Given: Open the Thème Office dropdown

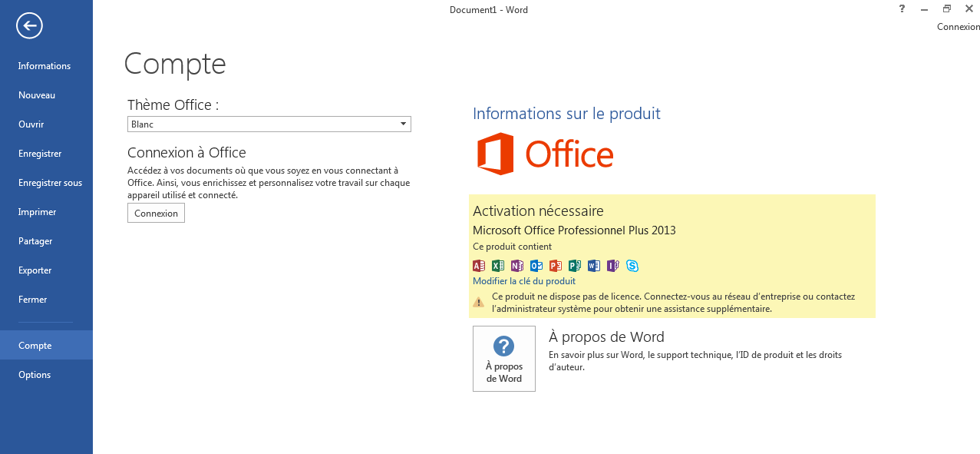Looking at the screenshot, I should point(269,124).
